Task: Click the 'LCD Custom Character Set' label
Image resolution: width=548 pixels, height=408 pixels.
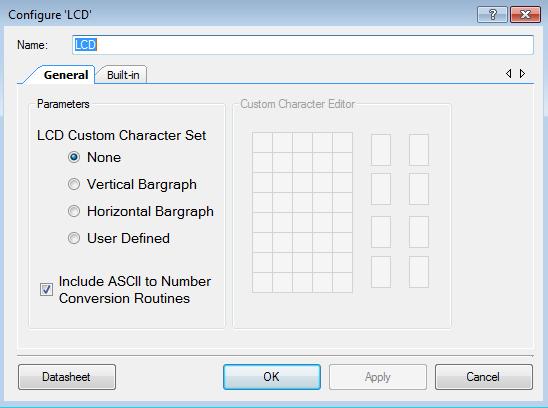Action: click(x=121, y=135)
